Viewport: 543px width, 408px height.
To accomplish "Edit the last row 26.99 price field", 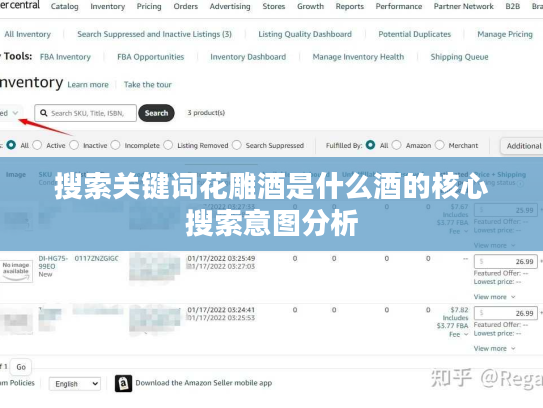I will (x=506, y=313).
